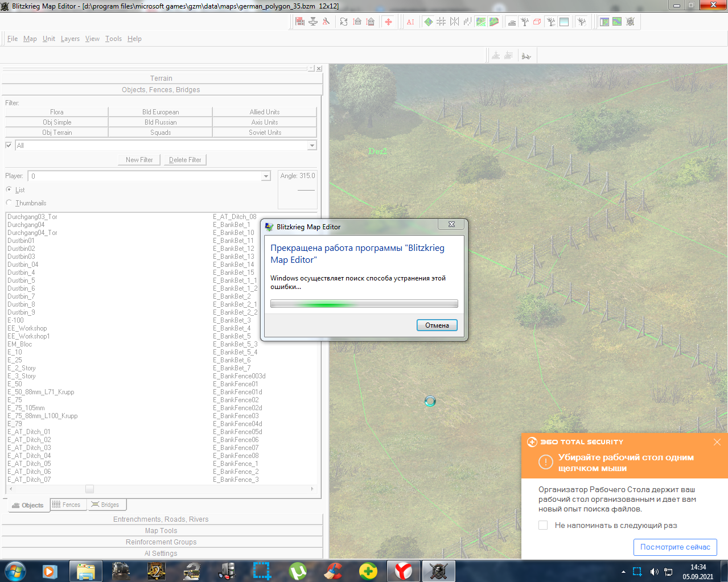Open the Windows Start menu

[x=15, y=571]
